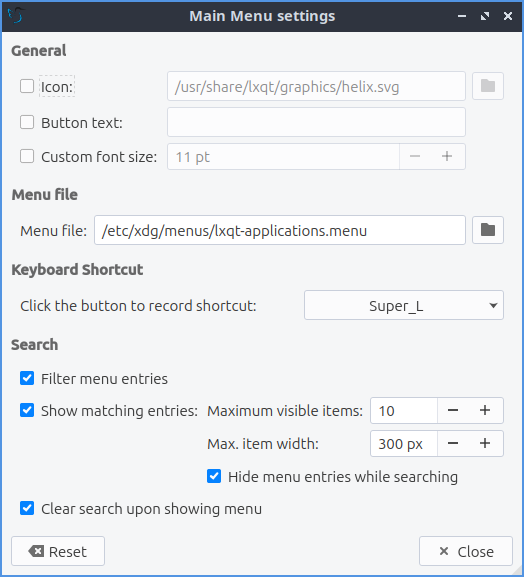Click plus on custom font size spinner

click(447, 156)
